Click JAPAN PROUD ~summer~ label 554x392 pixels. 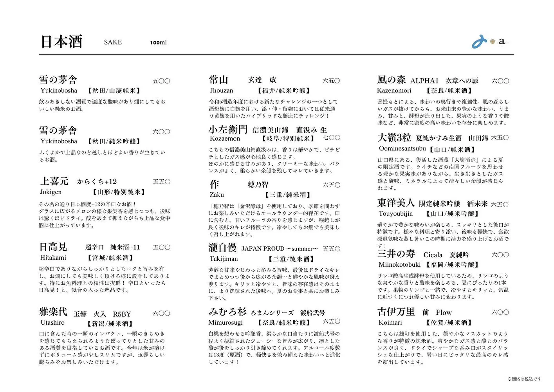pyautogui.click(x=280, y=249)
